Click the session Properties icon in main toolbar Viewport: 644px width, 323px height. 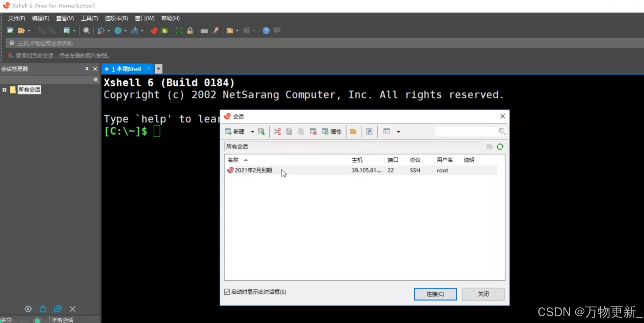[x=67, y=31]
